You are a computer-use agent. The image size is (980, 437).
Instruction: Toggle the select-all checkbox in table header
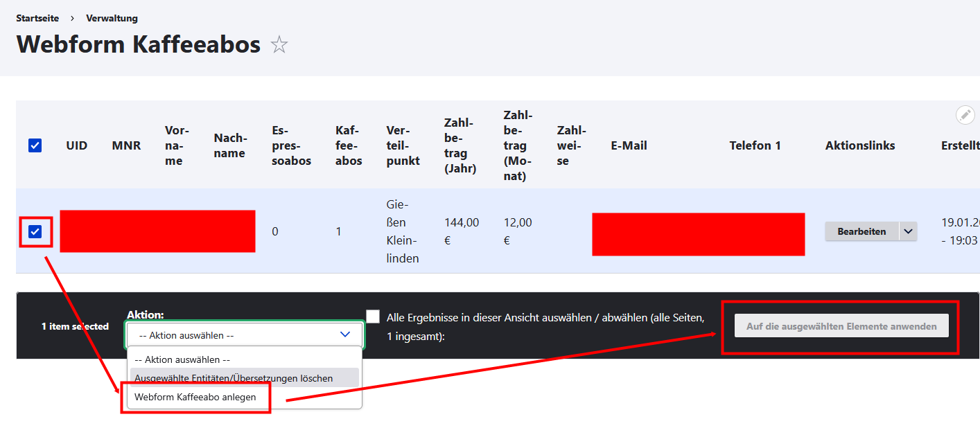(x=35, y=145)
